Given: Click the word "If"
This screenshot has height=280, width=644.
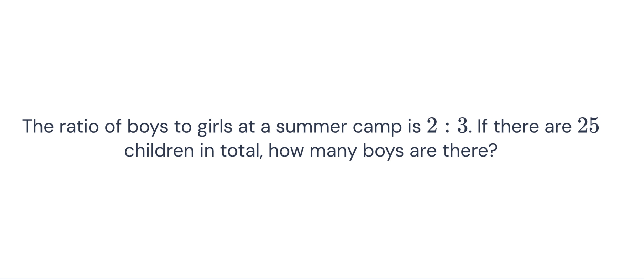Looking at the screenshot, I should point(482,126).
